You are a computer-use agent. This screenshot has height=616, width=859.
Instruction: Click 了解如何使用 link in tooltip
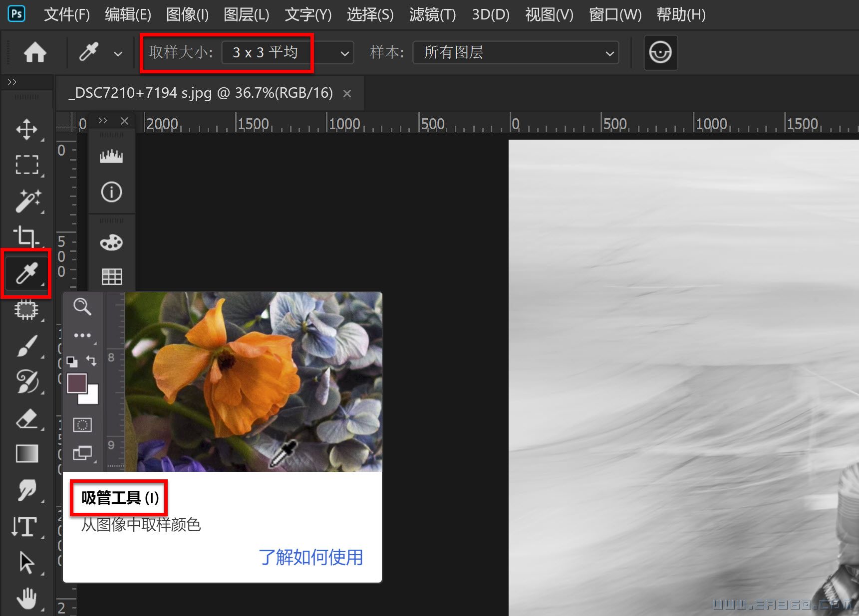310,557
